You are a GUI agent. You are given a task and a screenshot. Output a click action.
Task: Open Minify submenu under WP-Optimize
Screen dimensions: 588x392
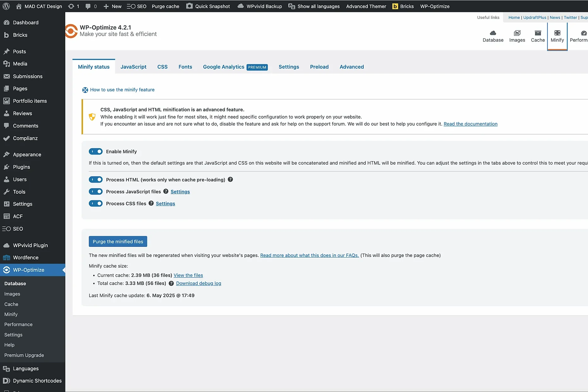tap(11, 314)
